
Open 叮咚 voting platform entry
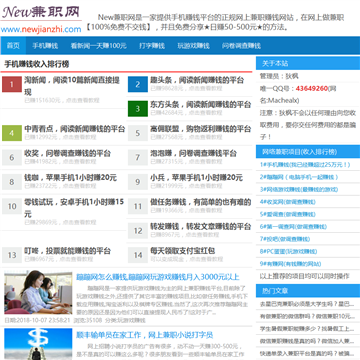[67, 251]
